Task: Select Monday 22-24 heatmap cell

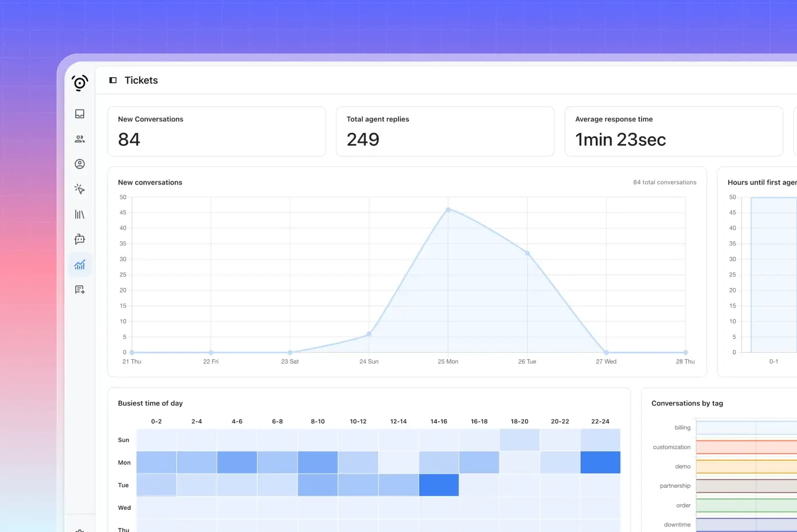Action: coord(600,462)
